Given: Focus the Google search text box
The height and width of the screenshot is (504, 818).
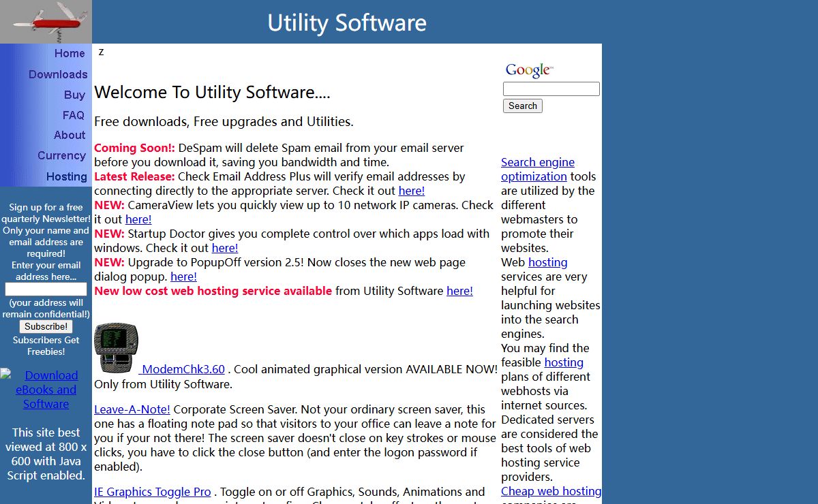Looking at the screenshot, I should (551, 89).
